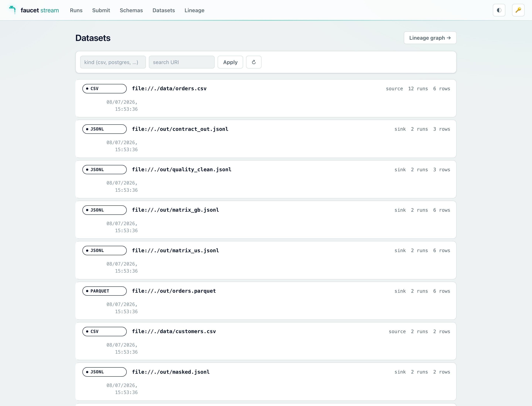
Task: Go to Schemas in the navbar
Action: point(131,10)
